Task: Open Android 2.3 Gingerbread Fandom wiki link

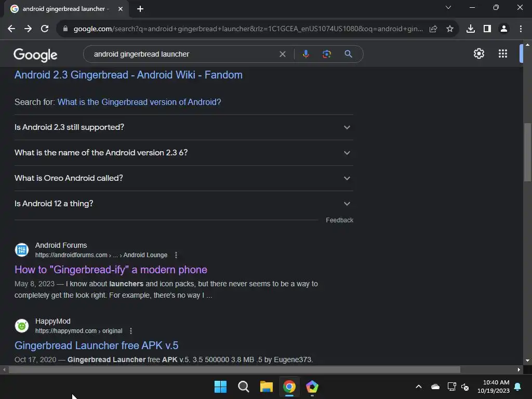Action: point(129,75)
